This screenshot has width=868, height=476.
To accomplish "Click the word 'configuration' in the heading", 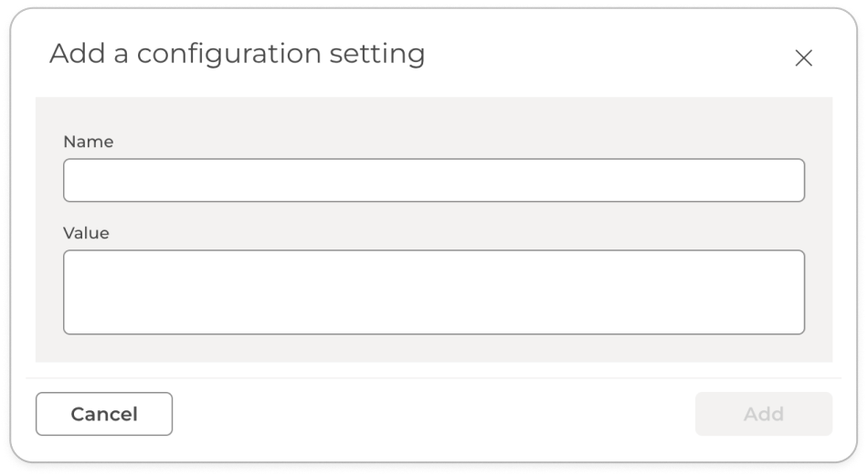I will 229,56.
